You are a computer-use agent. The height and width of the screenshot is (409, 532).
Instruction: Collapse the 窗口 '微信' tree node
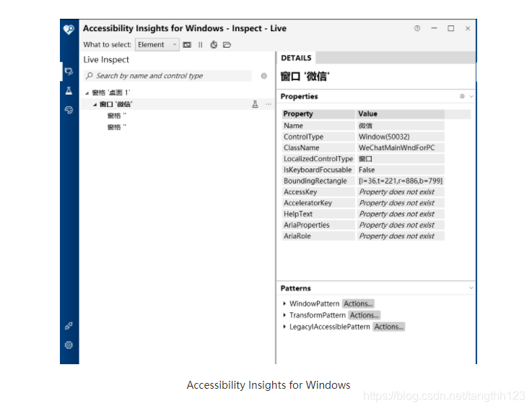tap(95, 105)
